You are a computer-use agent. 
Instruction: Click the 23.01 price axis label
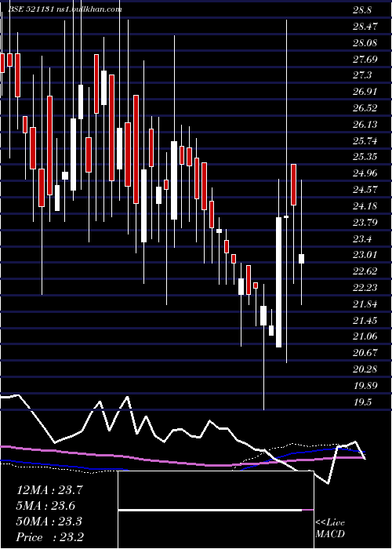(365, 255)
